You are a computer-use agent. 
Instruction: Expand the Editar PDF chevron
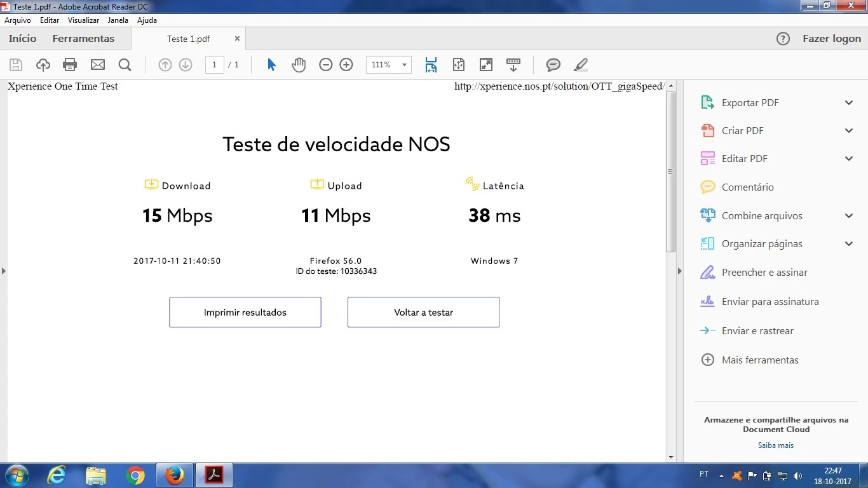849,159
